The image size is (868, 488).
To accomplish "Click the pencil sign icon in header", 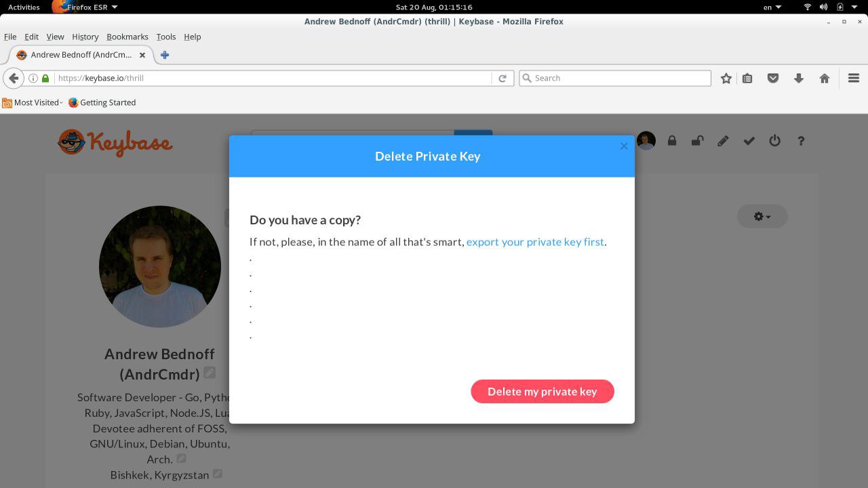I will [723, 141].
